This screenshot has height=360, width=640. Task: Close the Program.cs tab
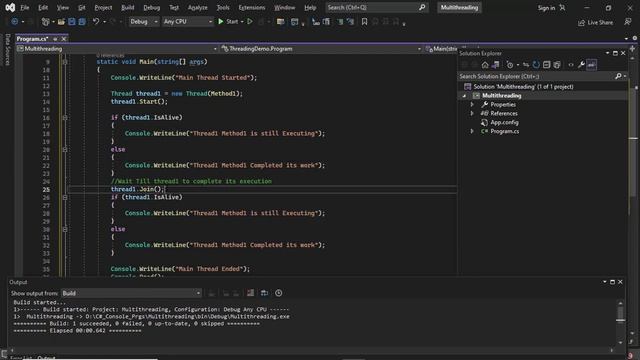(64, 39)
